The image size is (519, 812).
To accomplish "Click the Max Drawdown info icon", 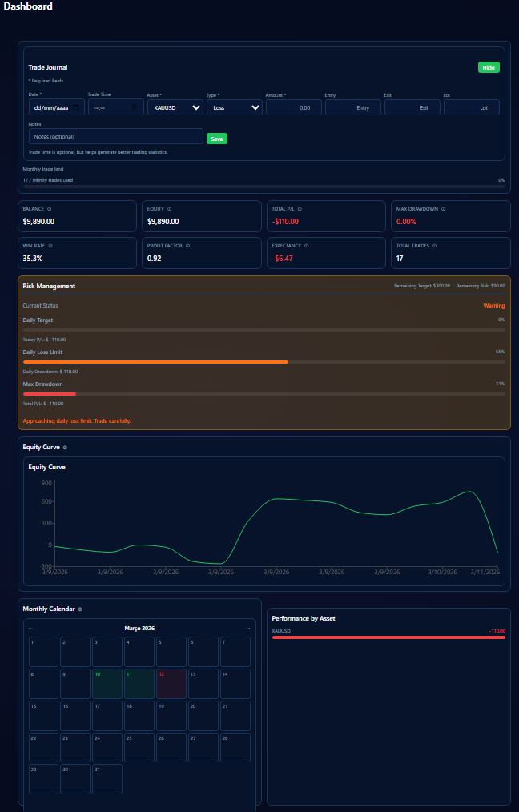I will [x=444, y=209].
